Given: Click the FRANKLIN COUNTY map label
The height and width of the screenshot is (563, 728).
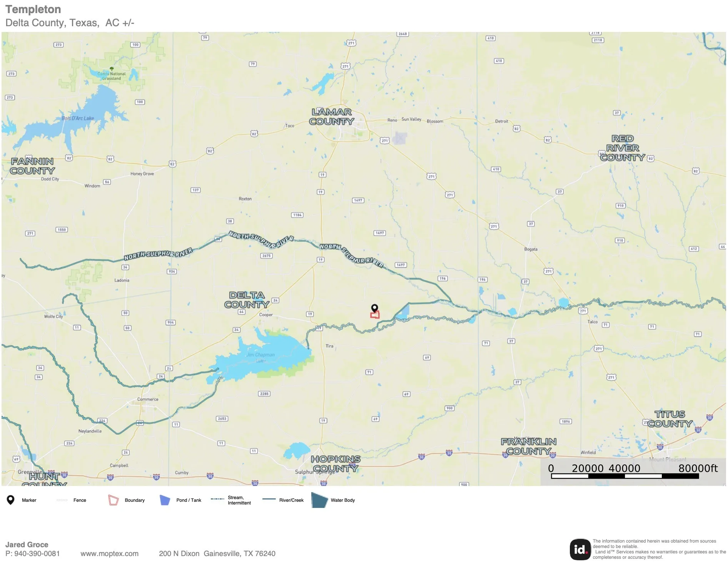Looking at the screenshot, I should pos(529,446).
